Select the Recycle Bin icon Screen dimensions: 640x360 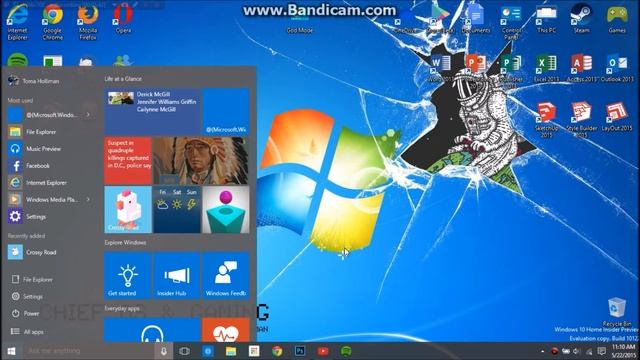pos(617,311)
